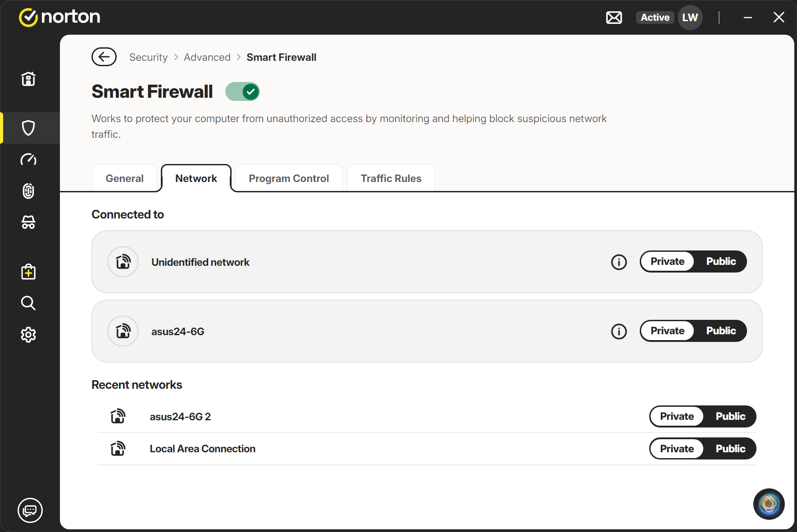Select the Unidentified network name
797x532 pixels.
click(x=200, y=262)
